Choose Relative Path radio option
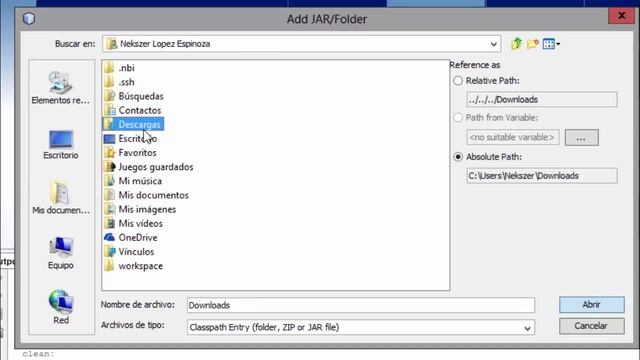This screenshot has width=640, height=360. tap(458, 81)
